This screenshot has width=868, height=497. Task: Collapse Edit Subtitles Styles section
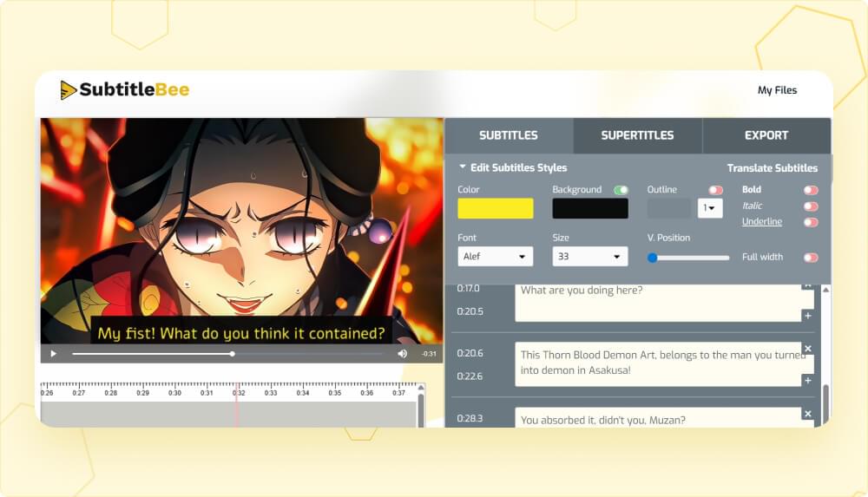click(x=513, y=167)
